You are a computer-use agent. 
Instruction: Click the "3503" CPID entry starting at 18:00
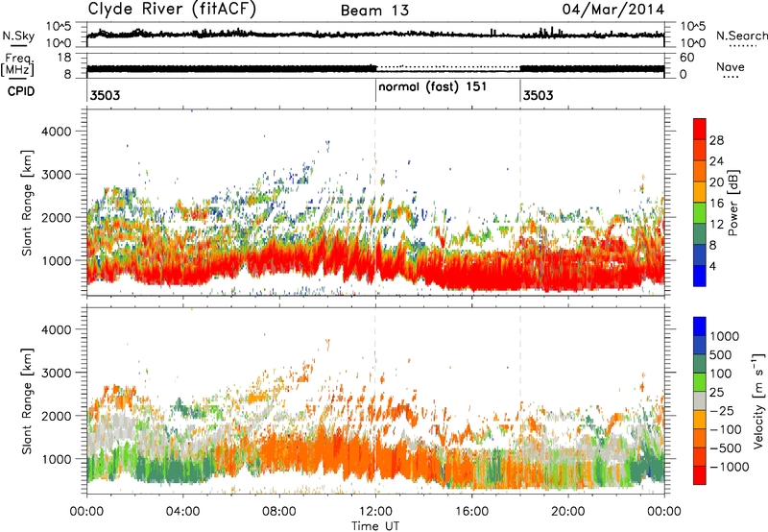tap(538, 95)
